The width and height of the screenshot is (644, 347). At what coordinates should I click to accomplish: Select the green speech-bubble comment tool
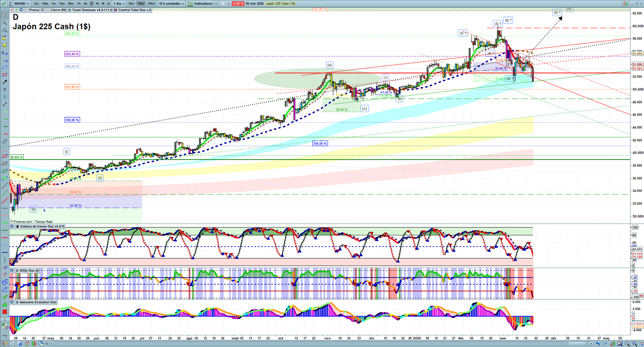click(x=4, y=97)
